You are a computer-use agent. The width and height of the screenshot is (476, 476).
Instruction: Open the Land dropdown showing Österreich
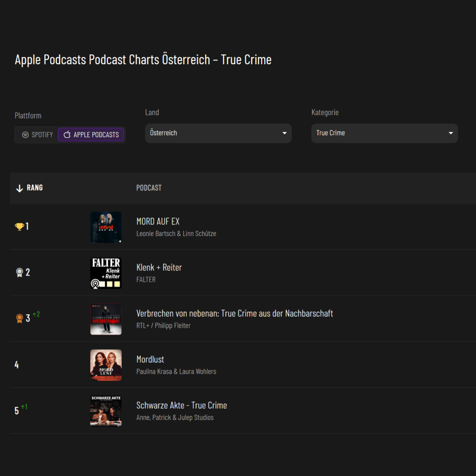(218, 133)
